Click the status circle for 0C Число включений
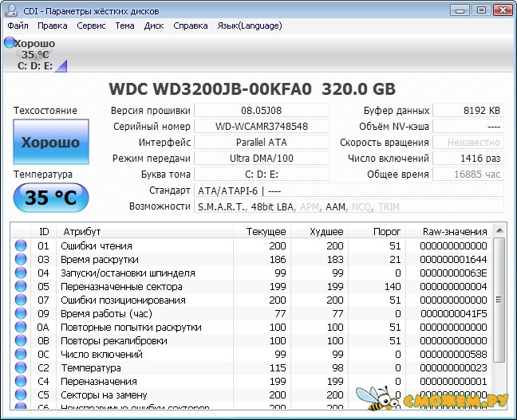Image resolution: width=517 pixels, height=420 pixels. click(21, 354)
